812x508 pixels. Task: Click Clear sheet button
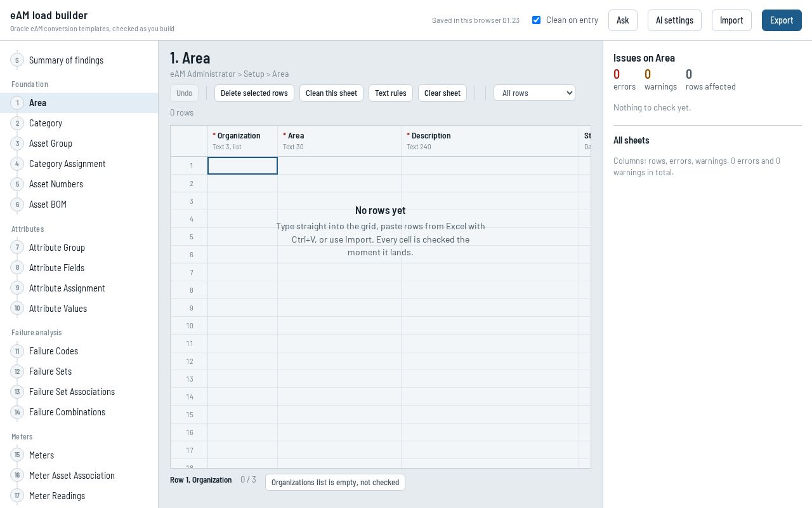point(442,93)
